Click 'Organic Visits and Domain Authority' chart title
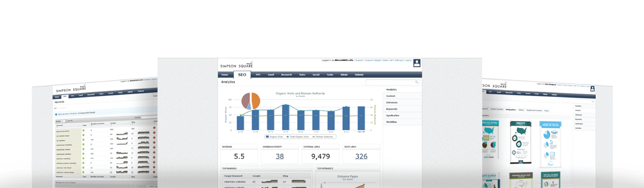Image resolution: width=644 pixels, height=188 pixels. (x=300, y=93)
